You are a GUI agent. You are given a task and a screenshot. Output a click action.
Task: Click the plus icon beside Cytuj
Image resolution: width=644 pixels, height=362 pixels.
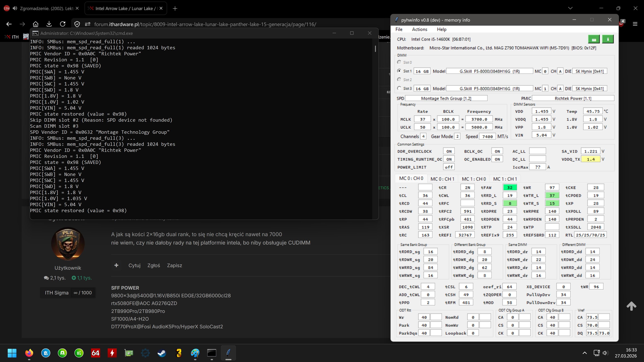(116, 265)
